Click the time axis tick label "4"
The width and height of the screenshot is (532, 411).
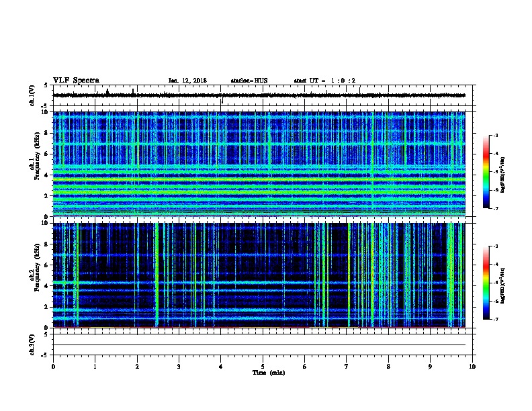coord(221,367)
